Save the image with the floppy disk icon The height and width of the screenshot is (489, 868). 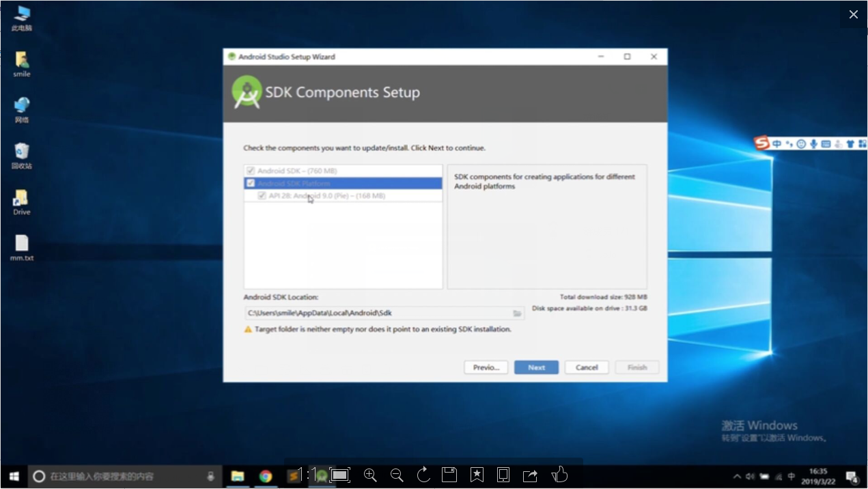[449, 475]
